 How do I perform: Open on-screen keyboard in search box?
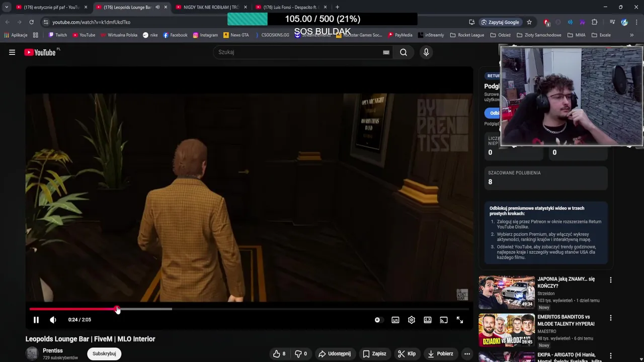(386, 52)
